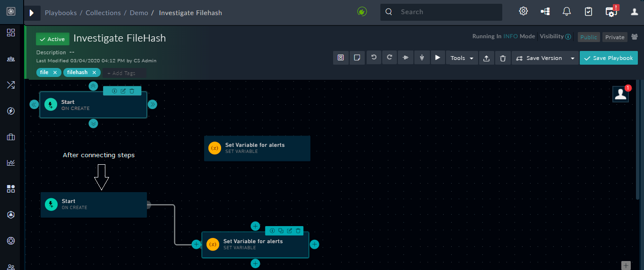This screenshot has height=270, width=644.
Task: Click the plus handle right of connected Set Variable step
Action: [314, 245]
